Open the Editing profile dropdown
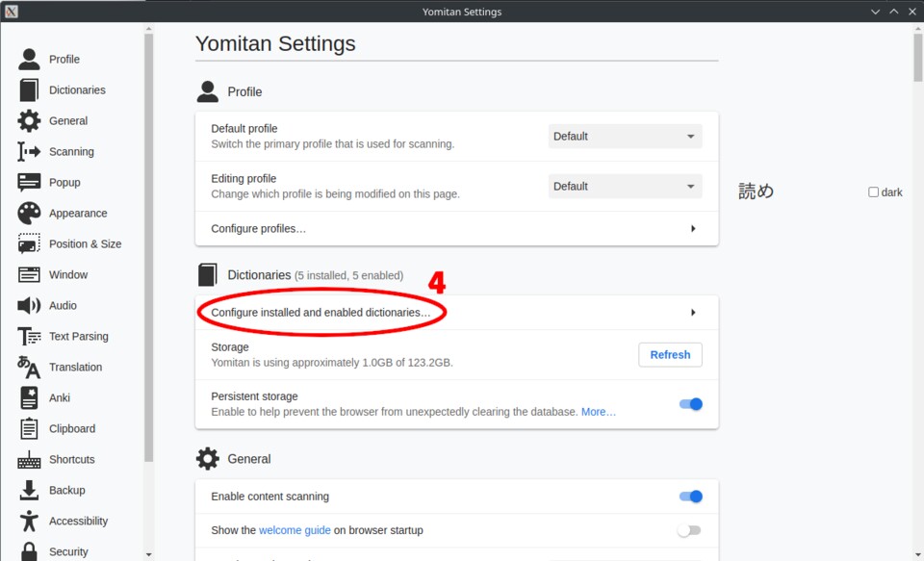This screenshot has height=561, width=924. (625, 187)
